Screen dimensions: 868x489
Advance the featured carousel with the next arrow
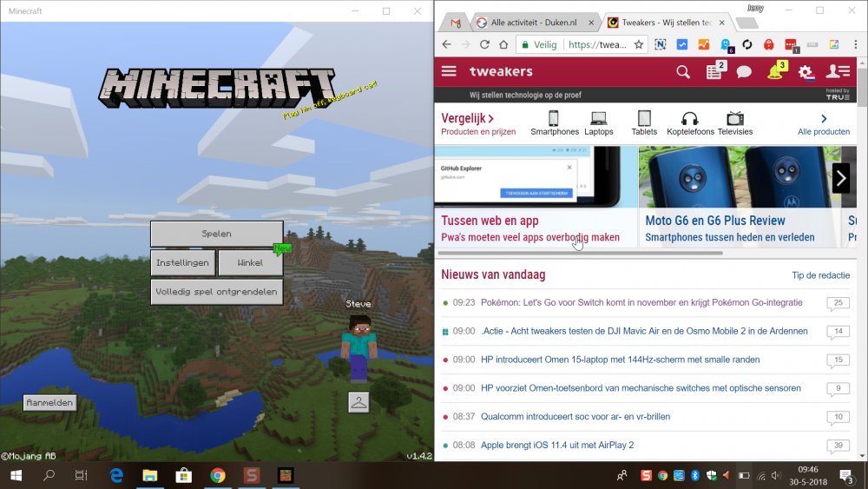coord(841,178)
